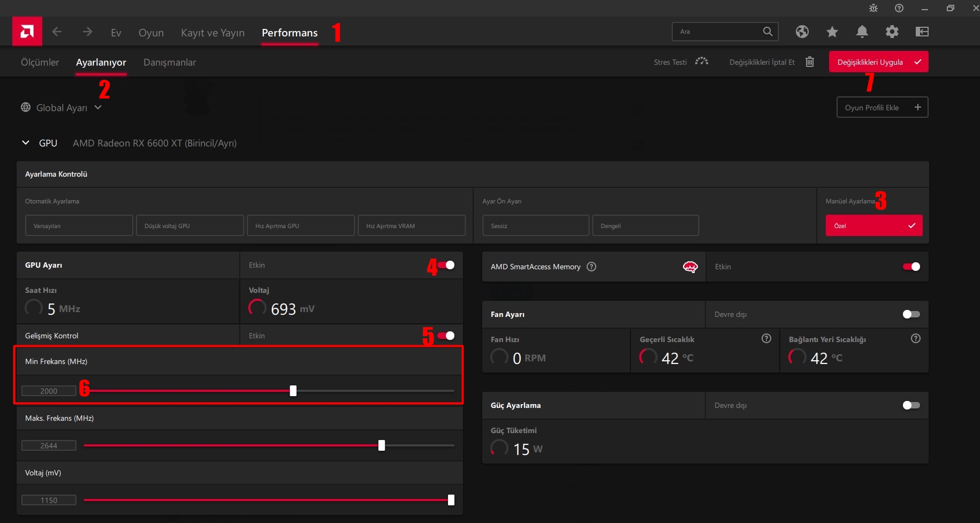Click the bug report icon

tap(873, 8)
